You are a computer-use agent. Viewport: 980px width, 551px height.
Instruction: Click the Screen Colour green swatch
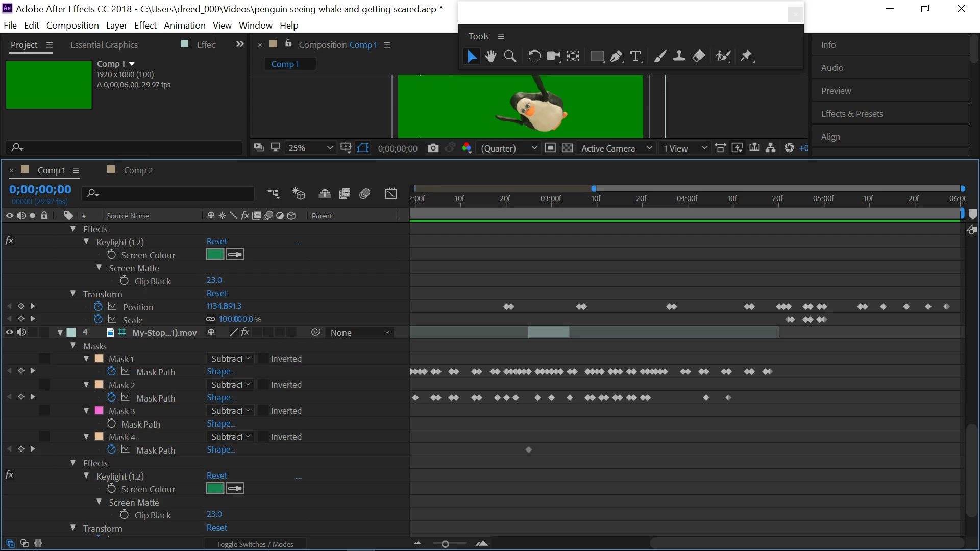tap(215, 254)
